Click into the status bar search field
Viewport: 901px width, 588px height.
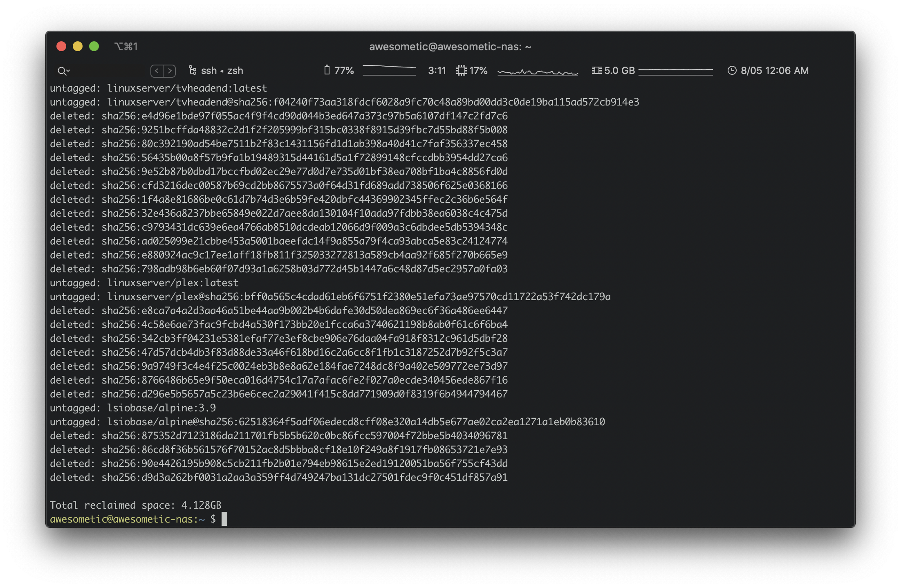pyautogui.click(x=108, y=71)
